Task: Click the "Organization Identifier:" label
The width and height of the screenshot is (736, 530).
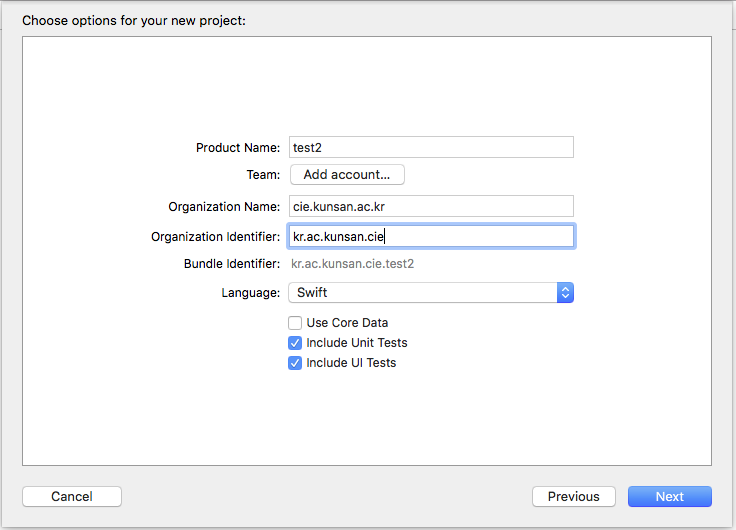Action: (x=215, y=237)
